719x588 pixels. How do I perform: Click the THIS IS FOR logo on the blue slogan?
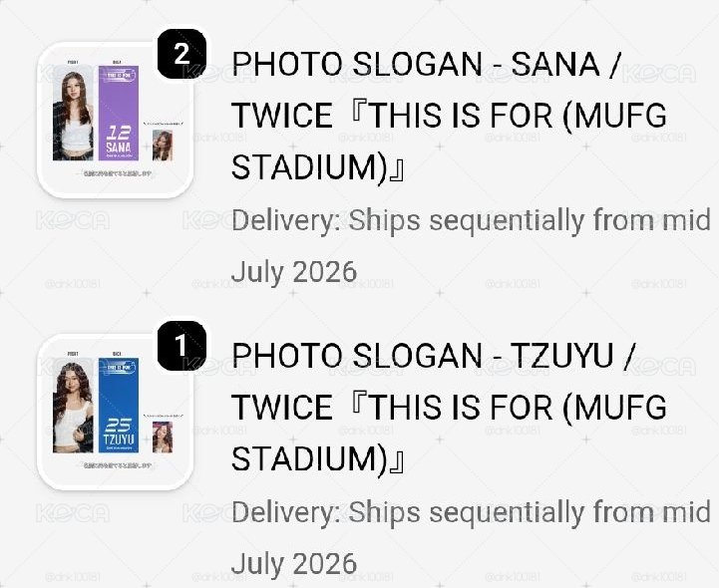click(119, 368)
